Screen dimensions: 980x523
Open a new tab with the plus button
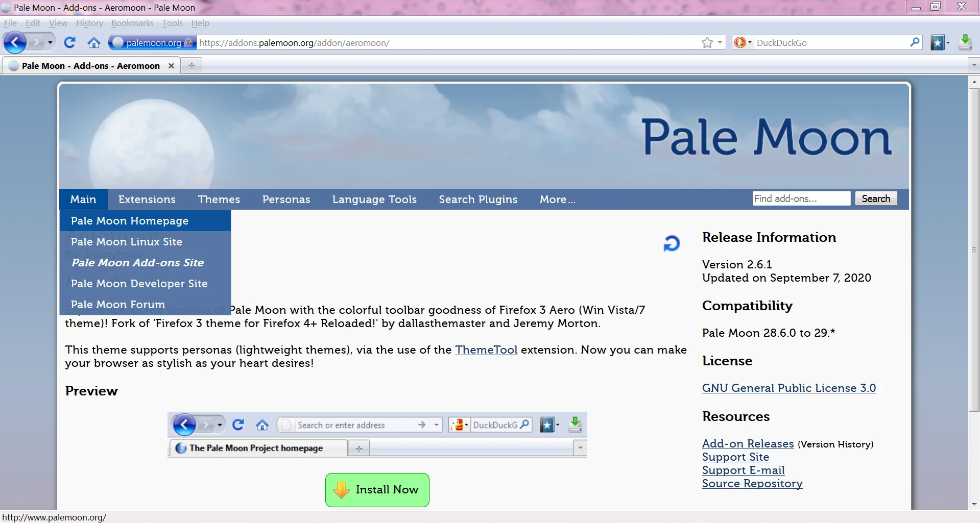click(192, 65)
